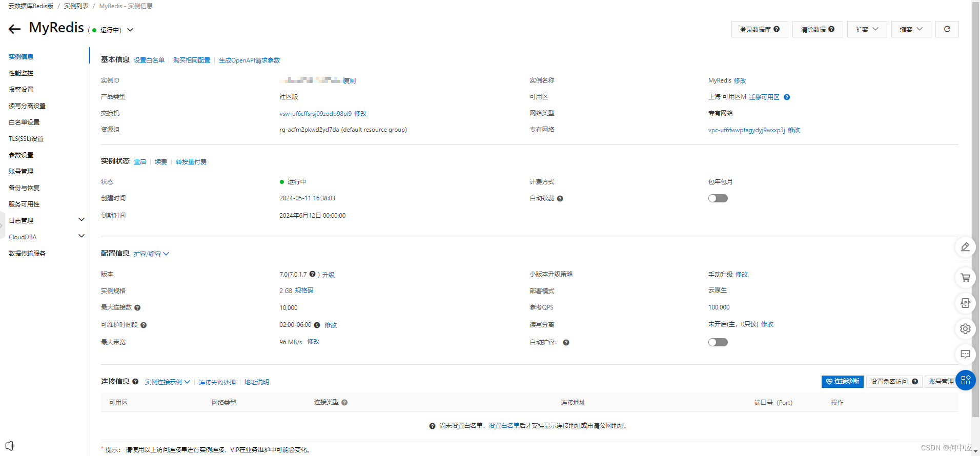Click the 重启 link in 实例状态
The image size is (980, 456).
[140, 162]
